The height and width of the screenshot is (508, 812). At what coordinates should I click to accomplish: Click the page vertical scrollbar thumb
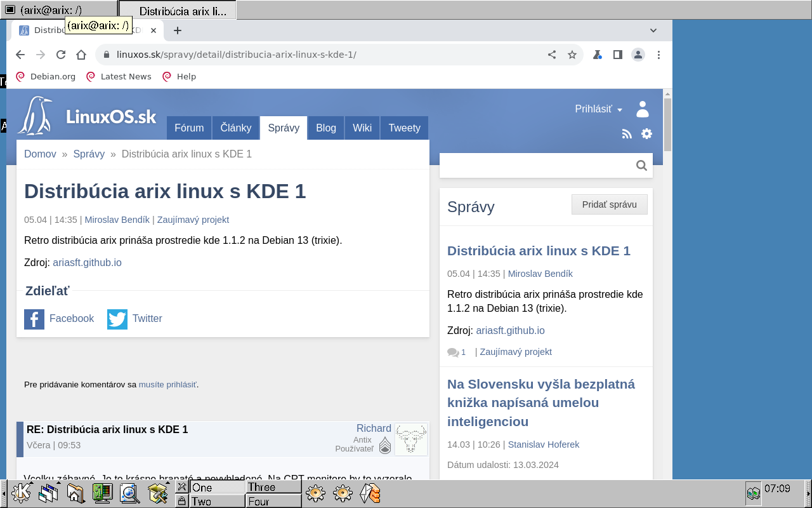pyautogui.click(x=667, y=124)
